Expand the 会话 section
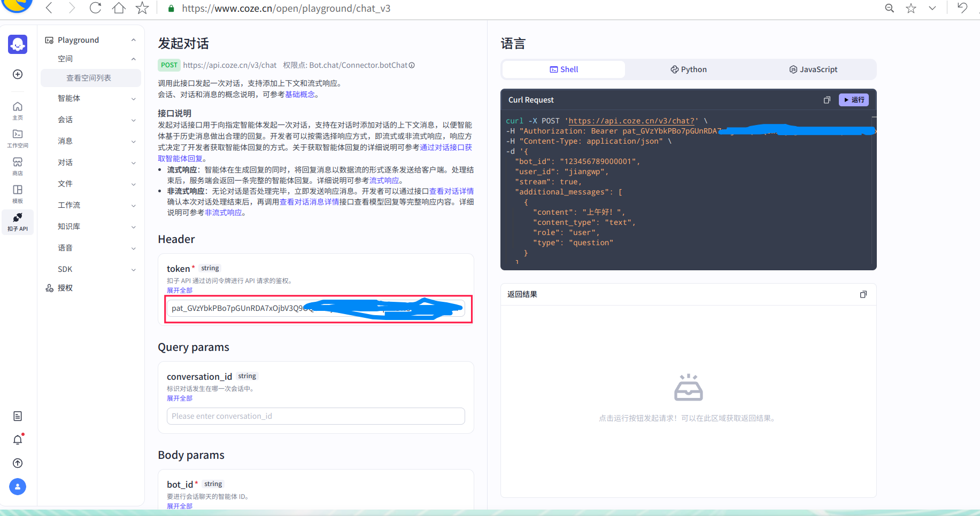This screenshot has height=516, width=980. [x=134, y=120]
